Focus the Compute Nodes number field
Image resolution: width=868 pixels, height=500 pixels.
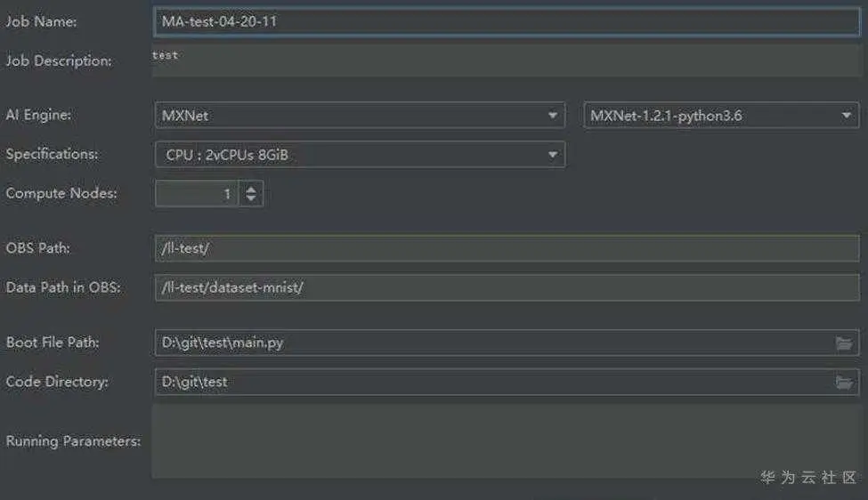197,194
